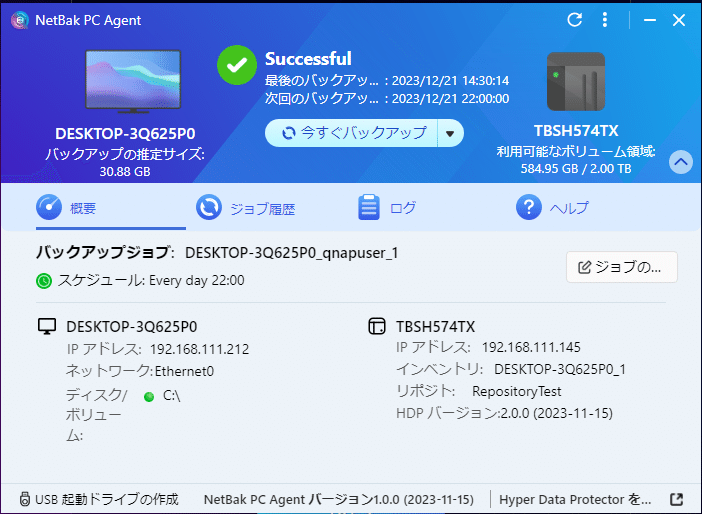This screenshot has height=514, width=702.
Task: Click the 概要 gauge icon
Action: click(x=49, y=207)
